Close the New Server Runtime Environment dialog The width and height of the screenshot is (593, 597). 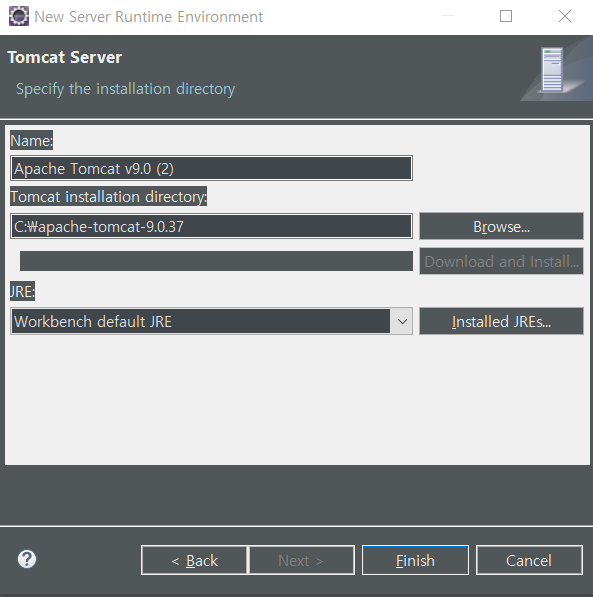pos(564,16)
